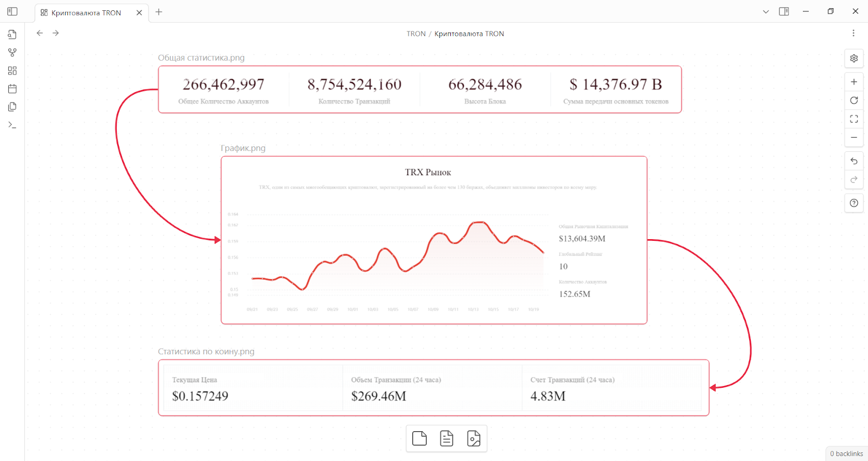Select the $13,604.39M market cap value

[582, 239]
